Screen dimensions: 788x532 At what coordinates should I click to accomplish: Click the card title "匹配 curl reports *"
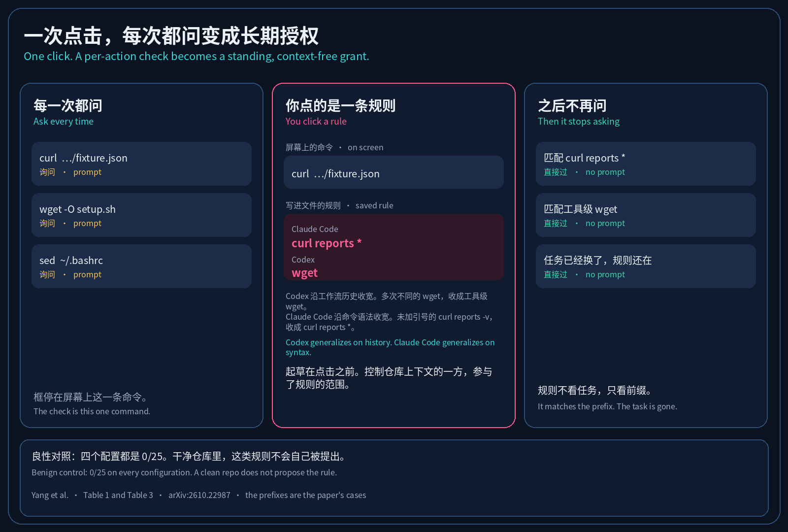(x=585, y=158)
